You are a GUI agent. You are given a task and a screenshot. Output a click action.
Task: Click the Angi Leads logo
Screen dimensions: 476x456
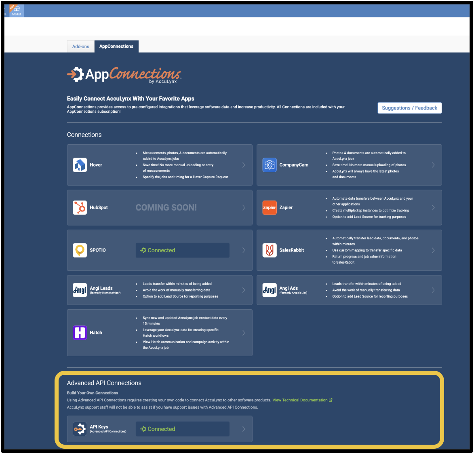[x=80, y=291]
